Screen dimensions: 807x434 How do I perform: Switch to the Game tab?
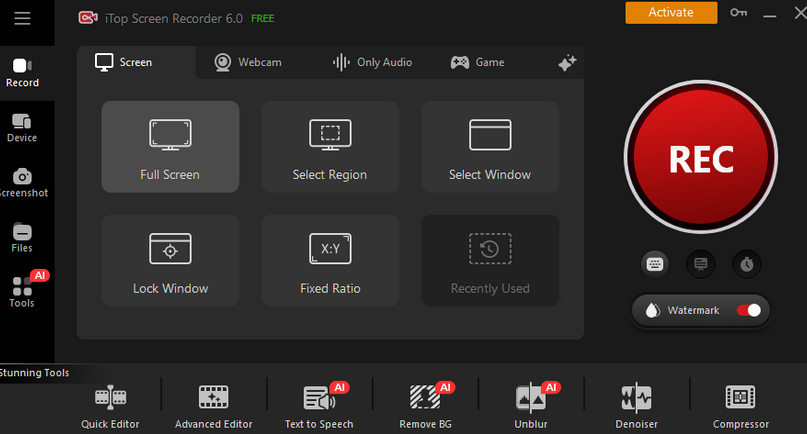(x=478, y=62)
